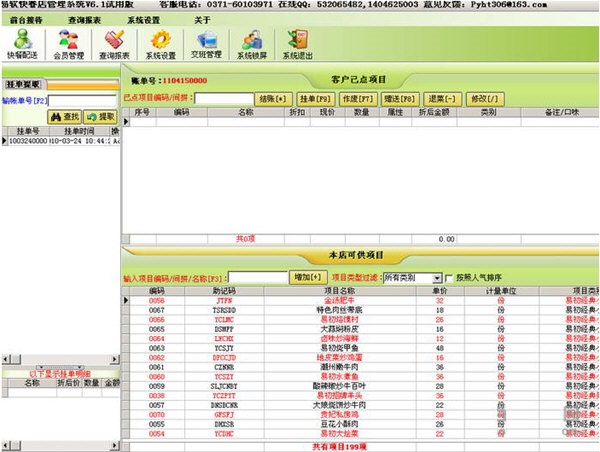Exit via the 系统退出 icon

click(x=298, y=44)
